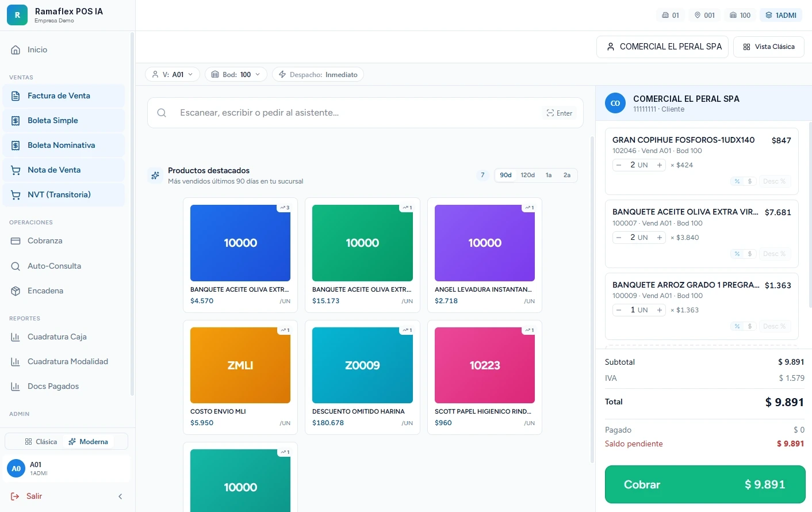Image resolution: width=812 pixels, height=512 pixels.
Task: Click the Ramaflex POS IA logo icon
Action: tap(17, 15)
